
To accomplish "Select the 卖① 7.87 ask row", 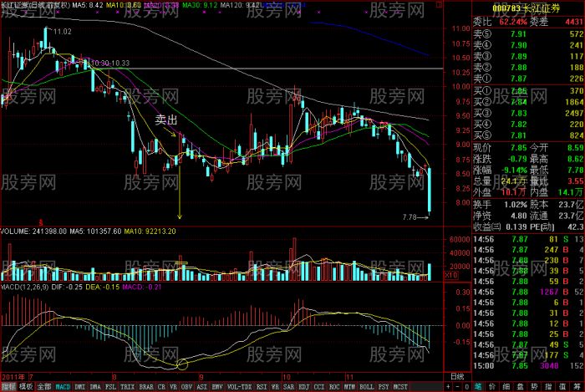I will (x=528, y=79).
